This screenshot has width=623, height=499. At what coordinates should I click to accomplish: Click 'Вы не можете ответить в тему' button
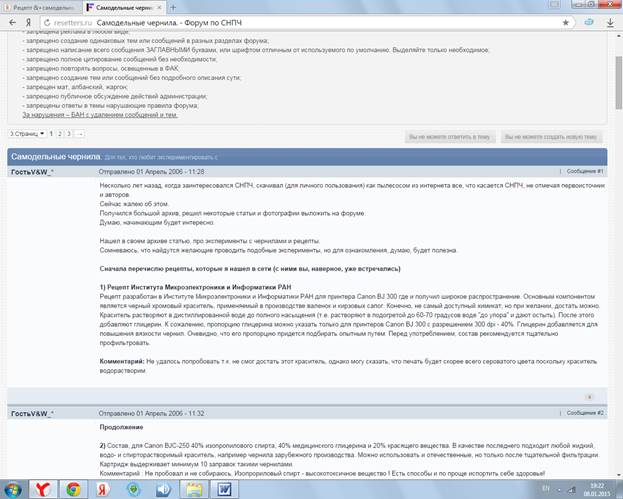450,137
